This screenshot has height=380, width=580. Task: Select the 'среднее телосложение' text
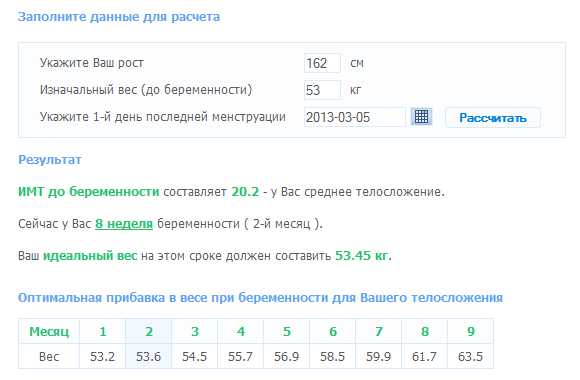[373, 192]
